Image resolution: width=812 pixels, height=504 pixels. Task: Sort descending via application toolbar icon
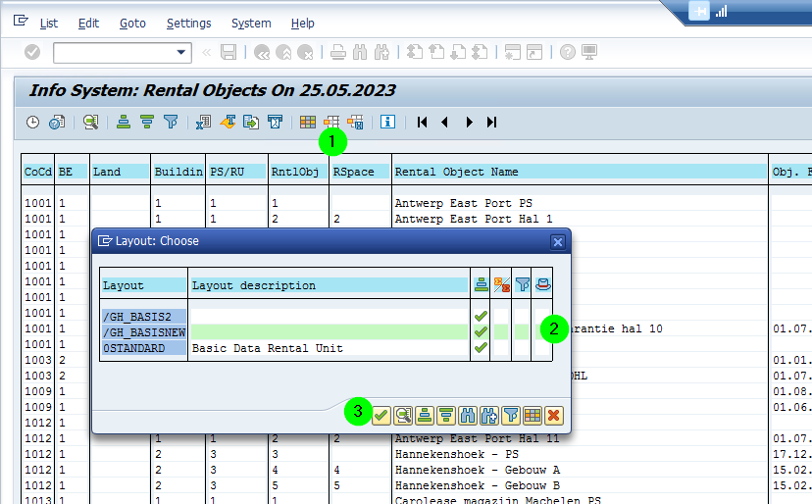(147, 123)
